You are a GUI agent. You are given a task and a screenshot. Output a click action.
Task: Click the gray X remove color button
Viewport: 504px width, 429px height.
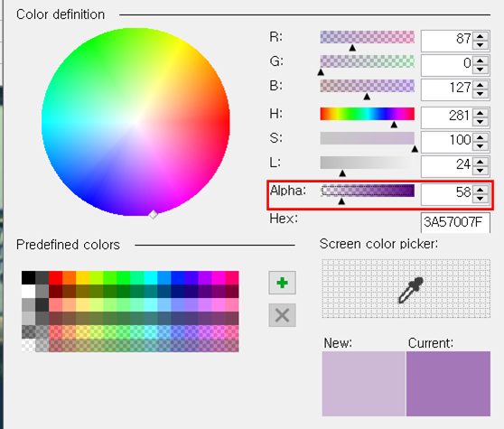click(x=282, y=315)
